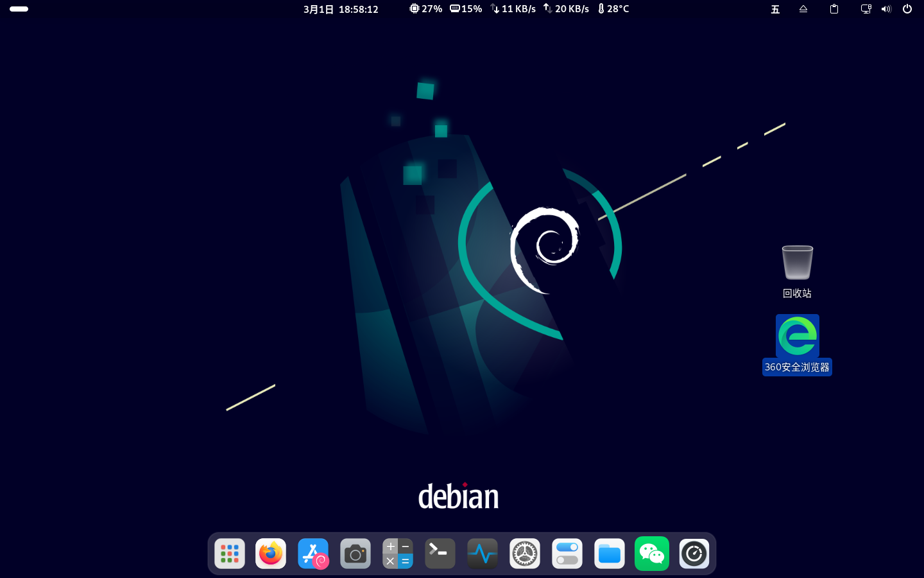Launch 360安全浏览器 from the desktop shortcut
Screen dimensions: 924x578
click(x=797, y=335)
